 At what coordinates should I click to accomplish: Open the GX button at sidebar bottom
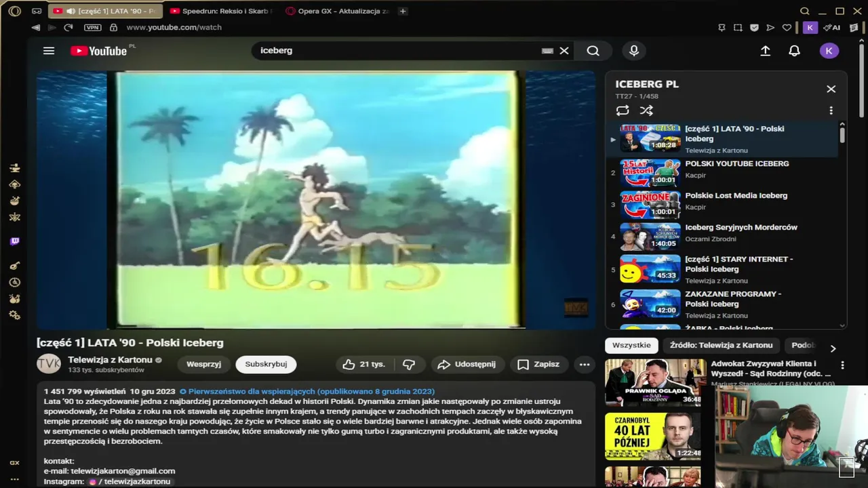(x=14, y=463)
